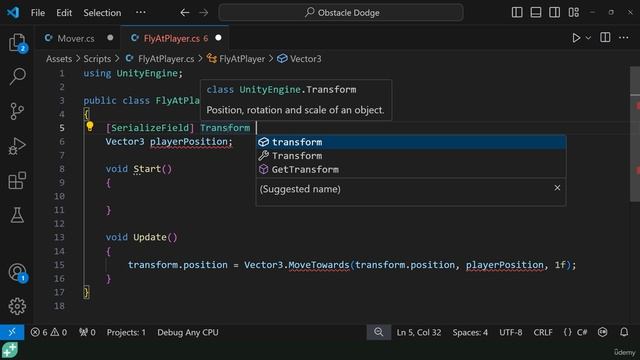
Task: Switch to Mover.cs tab
Action: coord(76,38)
